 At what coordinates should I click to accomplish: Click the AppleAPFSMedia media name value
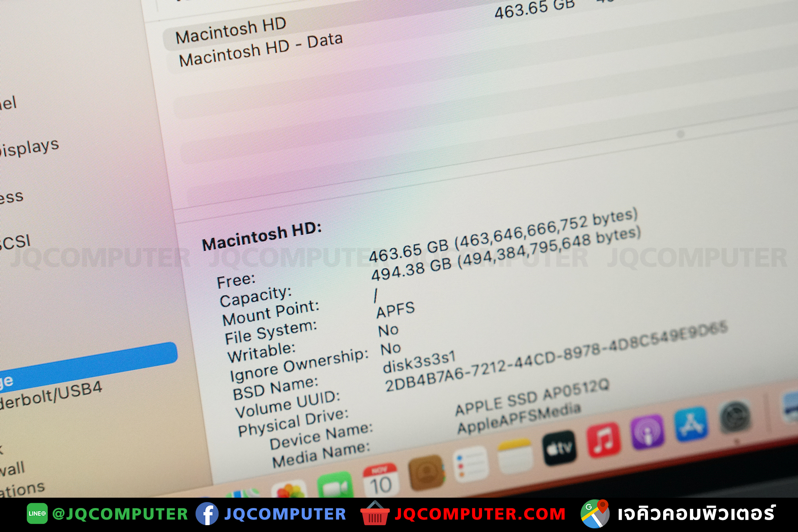click(519, 418)
